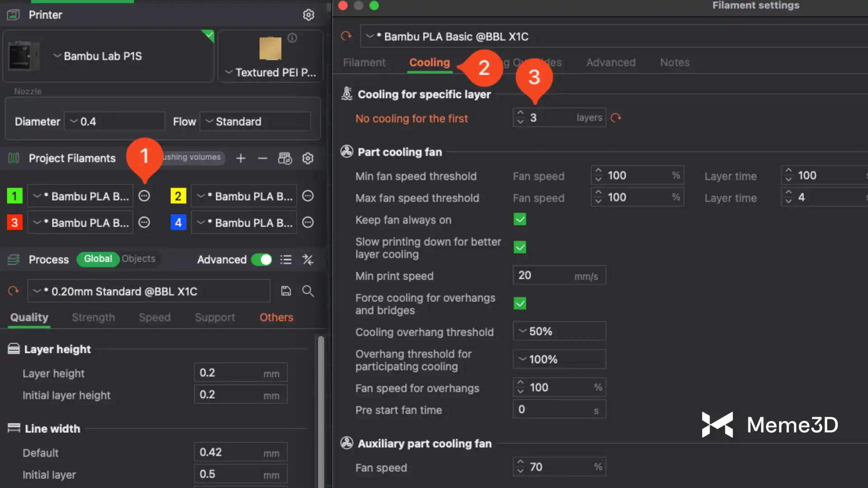Click the add filament plus icon

coord(241,158)
